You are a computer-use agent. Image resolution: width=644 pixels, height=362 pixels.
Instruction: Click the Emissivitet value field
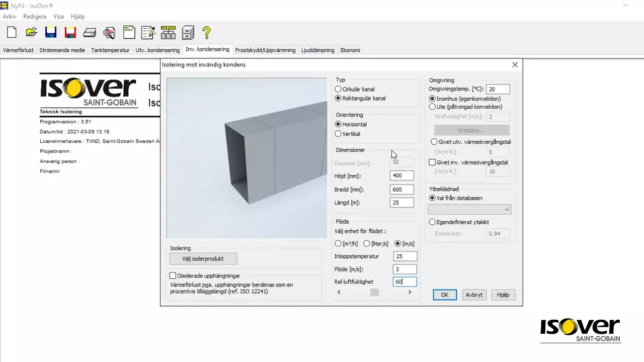coord(498,234)
